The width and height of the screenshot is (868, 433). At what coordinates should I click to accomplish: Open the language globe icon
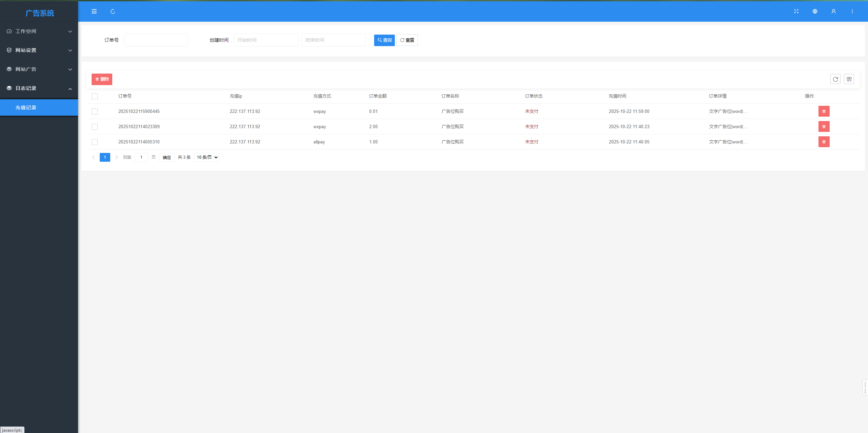pyautogui.click(x=815, y=12)
